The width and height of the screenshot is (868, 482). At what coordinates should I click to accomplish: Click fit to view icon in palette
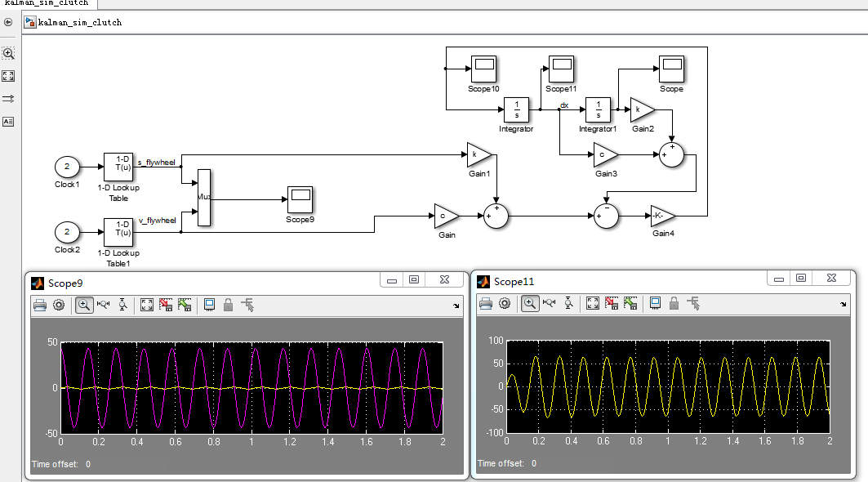pyautogui.click(x=8, y=76)
